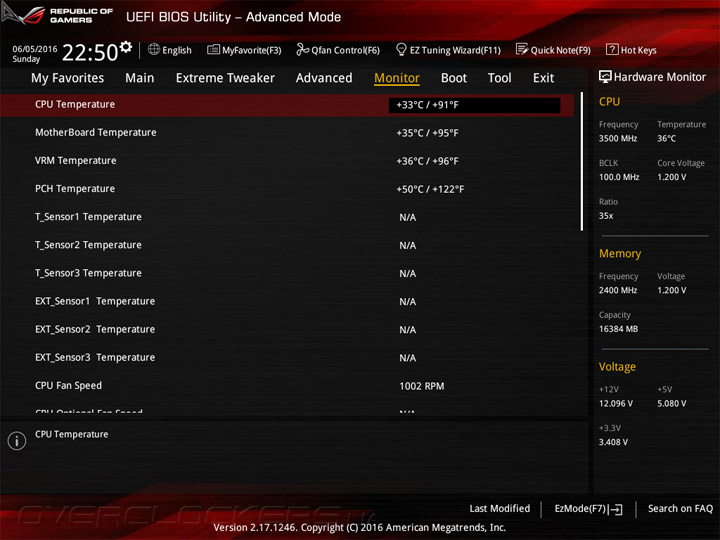Screen dimensions: 720x540
Task: Click Last Modified
Action: coord(500,509)
